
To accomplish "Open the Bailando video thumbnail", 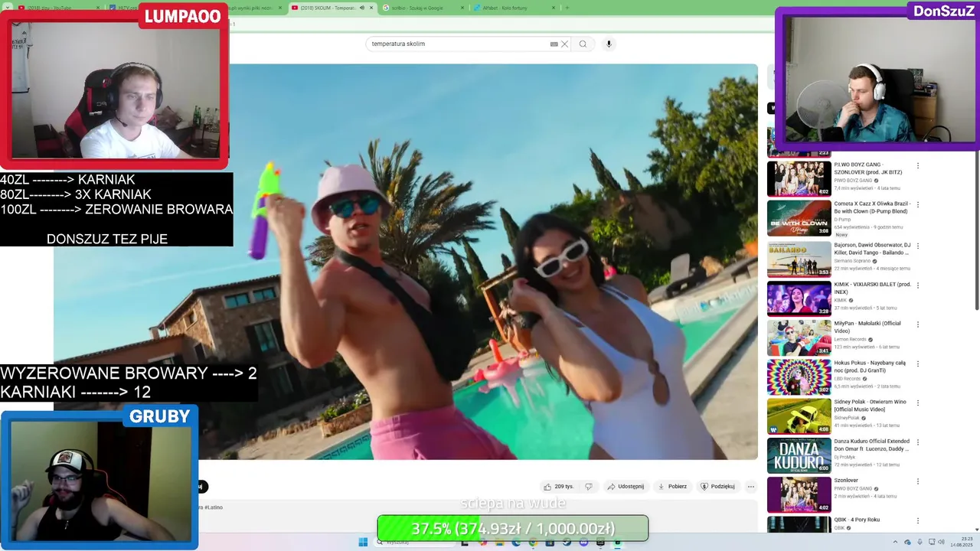I will 799,259.
